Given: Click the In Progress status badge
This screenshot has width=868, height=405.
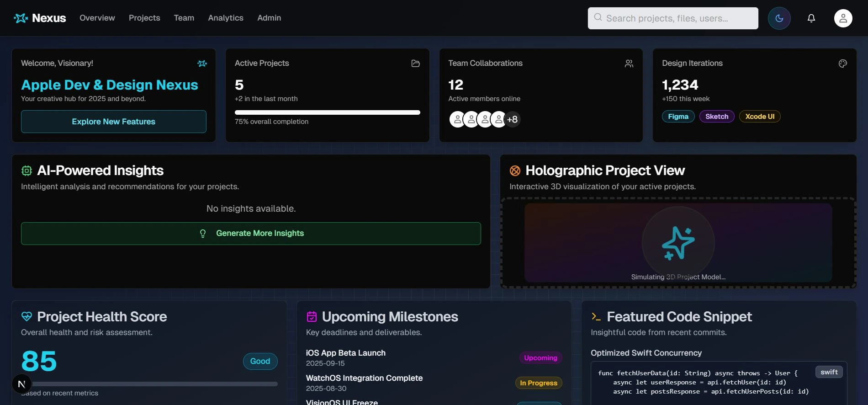Looking at the screenshot, I should (539, 383).
